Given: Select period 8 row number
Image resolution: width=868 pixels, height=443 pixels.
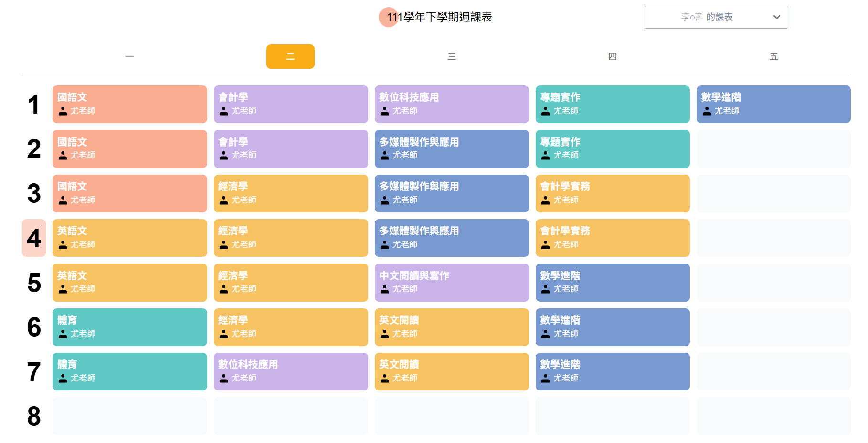Looking at the screenshot, I should click(34, 416).
